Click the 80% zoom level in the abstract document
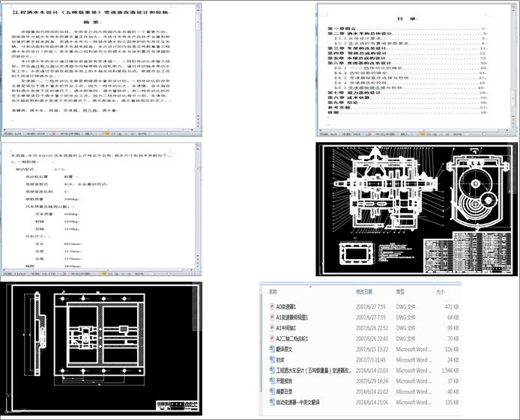Viewport: 520px width, 420px height. (x=142, y=134)
